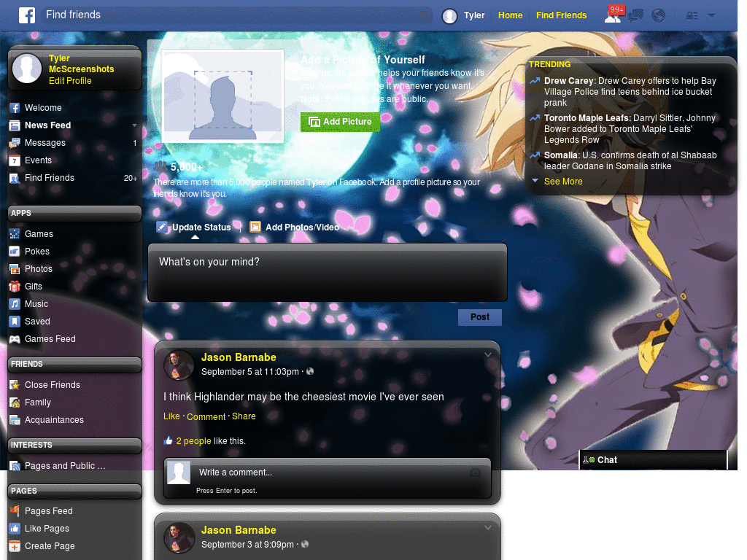Open Drew Carey trending story
The width and height of the screenshot is (747, 560).
coord(630,92)
